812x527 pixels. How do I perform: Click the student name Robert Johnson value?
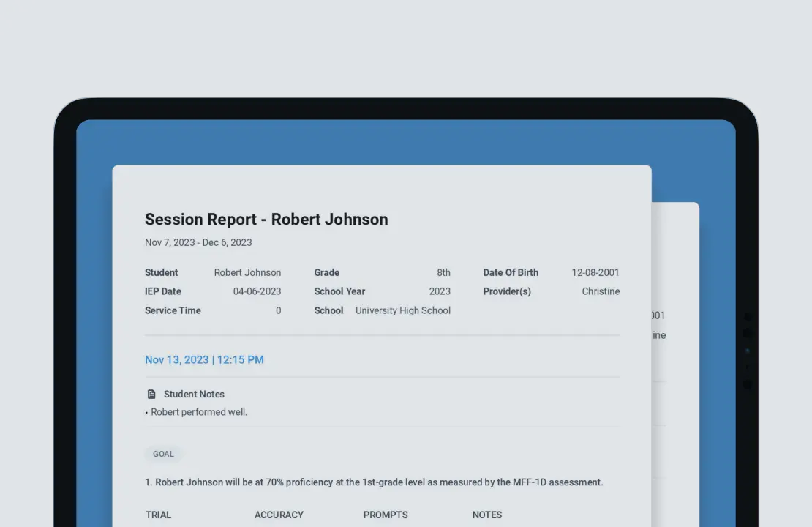pyautogui.click(x=247, y=272)
